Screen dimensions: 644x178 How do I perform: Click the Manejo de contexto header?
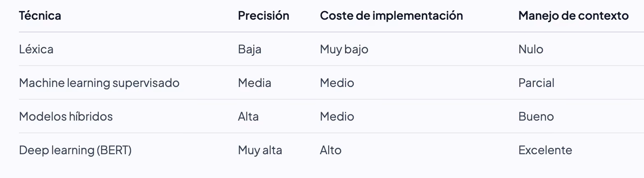(x=573, y=16)
